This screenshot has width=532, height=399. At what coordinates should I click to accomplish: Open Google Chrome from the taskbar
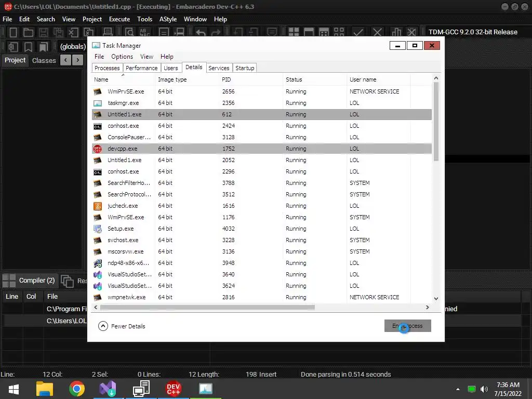point(77,389)
